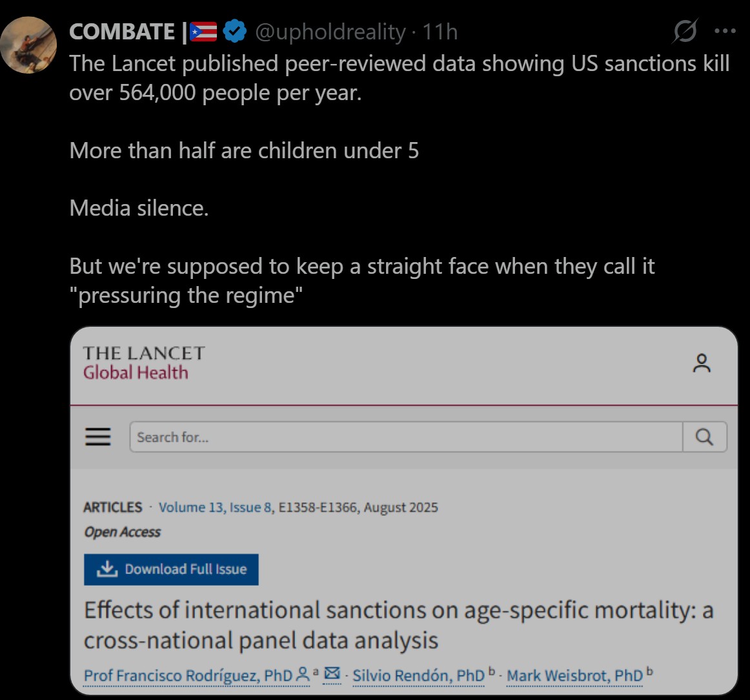The width and height of the screenshot is (750, 700).
Task: Open the @upholdreality handle link
Action: 330,32
